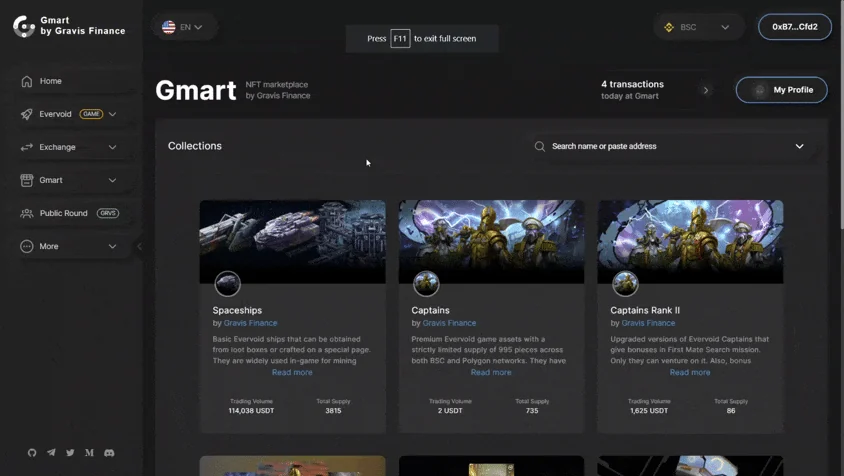Collapse the sidebar with the arrow handle
The width and height of the screenshot is (844, 476).
point(139,247)
